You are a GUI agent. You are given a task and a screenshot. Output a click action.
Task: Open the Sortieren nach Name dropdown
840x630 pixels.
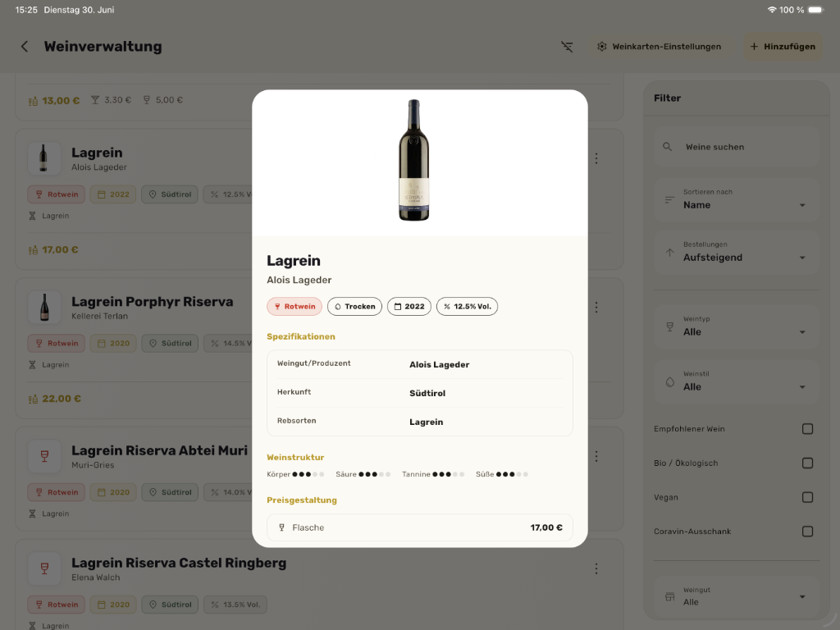tap(736, 200)
